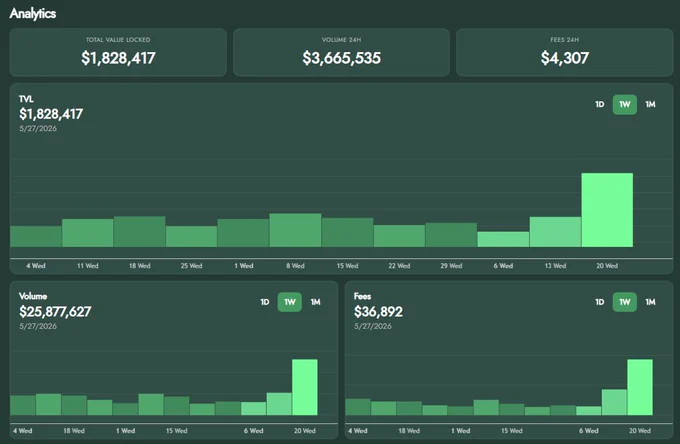Switch TVL chart to 1D range
Viewport: 680px width, 444px height.
(x=599, y=104)
